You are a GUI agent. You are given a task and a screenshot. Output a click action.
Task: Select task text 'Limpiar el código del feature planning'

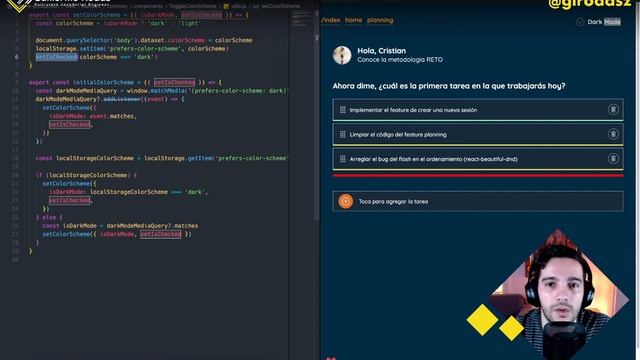[398, 134]
